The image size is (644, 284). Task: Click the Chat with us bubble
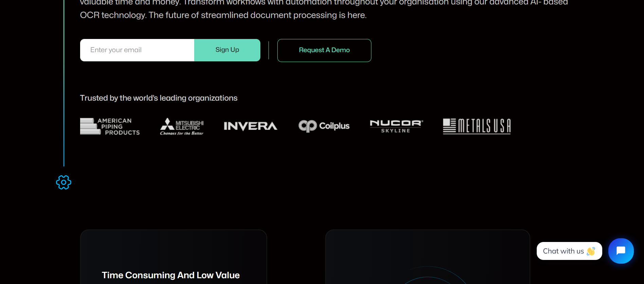tap(569, 251)
